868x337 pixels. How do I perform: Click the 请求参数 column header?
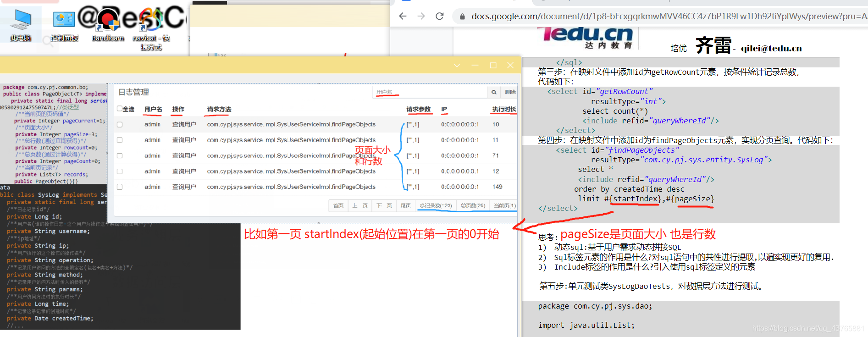coord(419,109)
